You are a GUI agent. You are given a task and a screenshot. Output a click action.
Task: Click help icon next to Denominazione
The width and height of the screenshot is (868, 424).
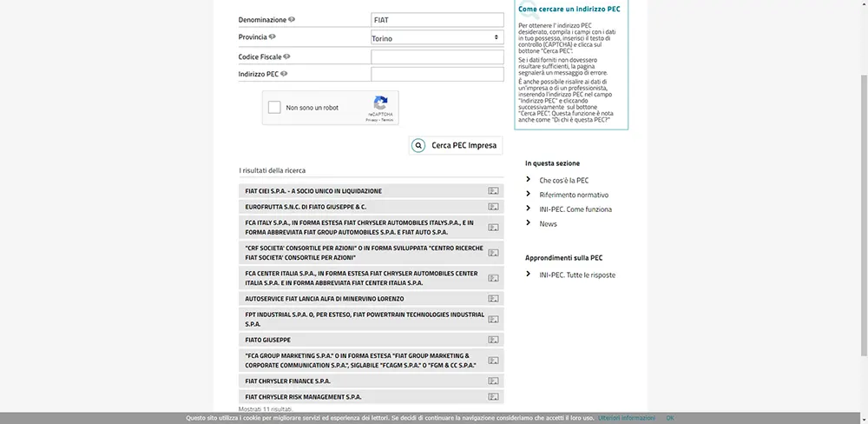tap(292, 19)
